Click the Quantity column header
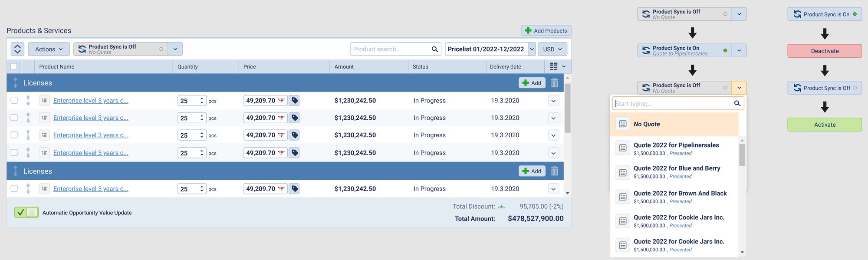868x260 pixels. tap(187, 66)
